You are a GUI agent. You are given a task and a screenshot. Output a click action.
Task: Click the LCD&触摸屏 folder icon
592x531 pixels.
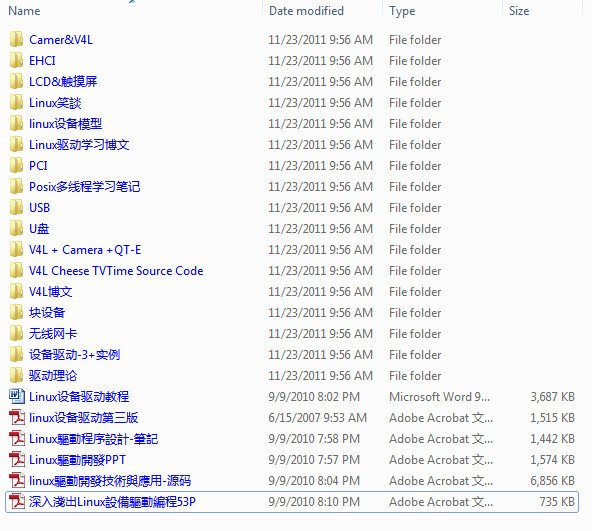16,82
